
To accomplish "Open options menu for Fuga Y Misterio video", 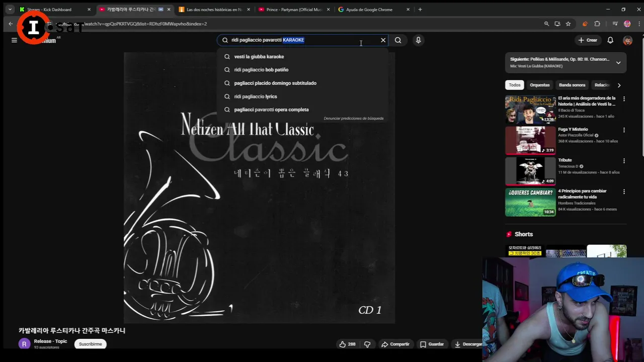I will tap(624, 130).
